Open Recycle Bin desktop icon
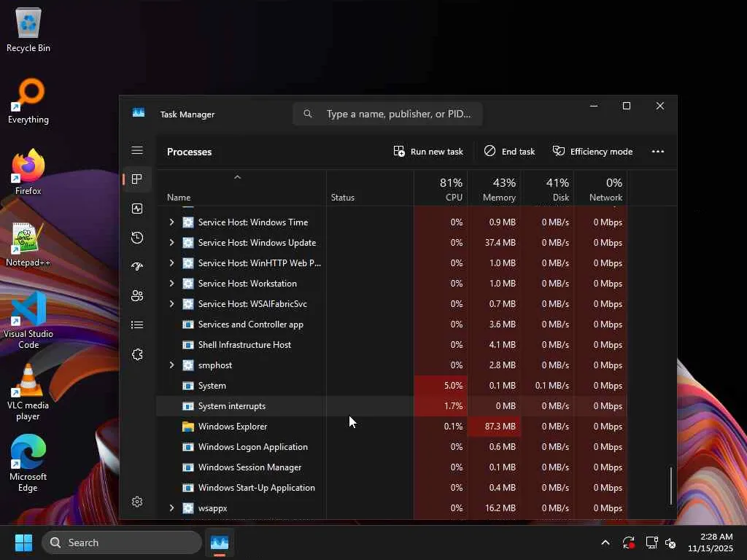The image size is (747, 560). (28, 29)
